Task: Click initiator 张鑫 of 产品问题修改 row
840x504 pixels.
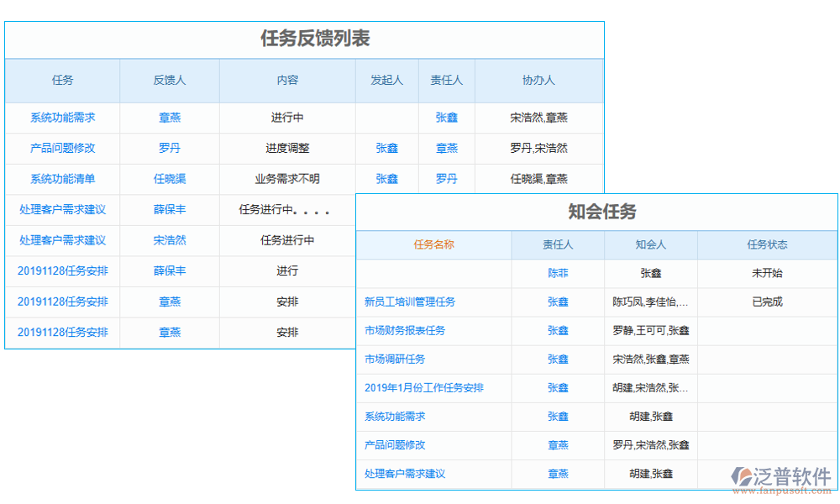Action: pyautogui.click(x=386, y=148)
